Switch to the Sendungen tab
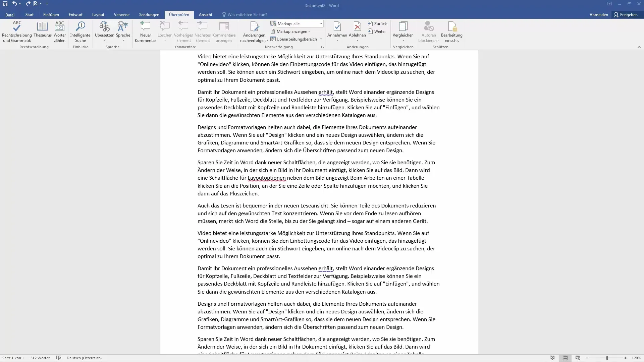Viewport: 644px width, 362px height. [149, 15]
